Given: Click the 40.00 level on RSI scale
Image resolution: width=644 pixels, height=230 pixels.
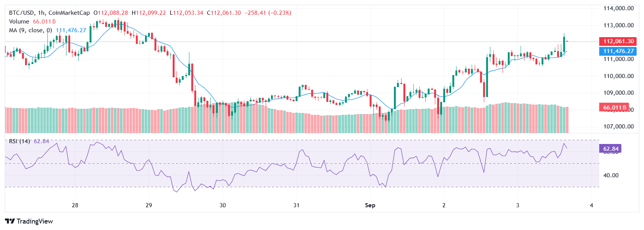Looking at the screenshot, I should 611,175.
